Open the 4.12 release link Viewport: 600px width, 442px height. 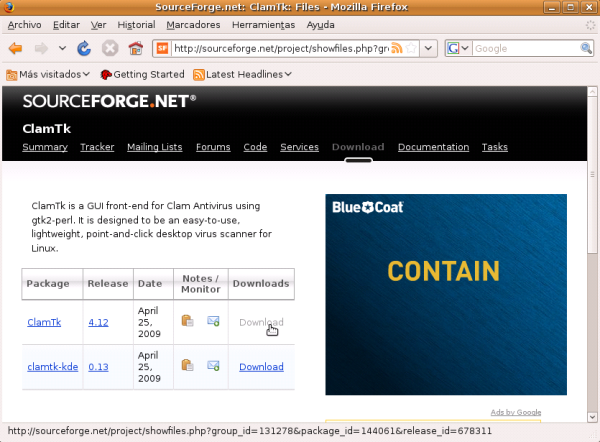98,322
